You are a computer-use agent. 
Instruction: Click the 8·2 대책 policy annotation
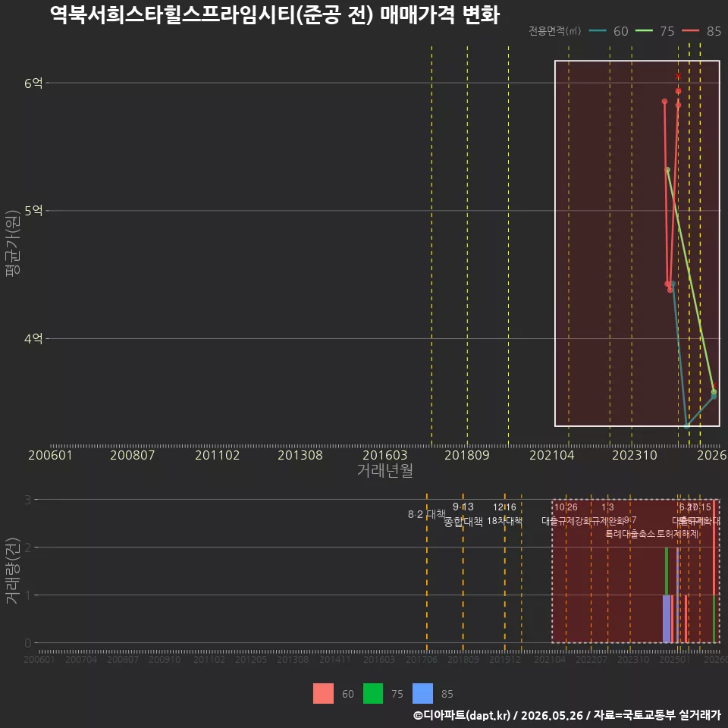427,514
